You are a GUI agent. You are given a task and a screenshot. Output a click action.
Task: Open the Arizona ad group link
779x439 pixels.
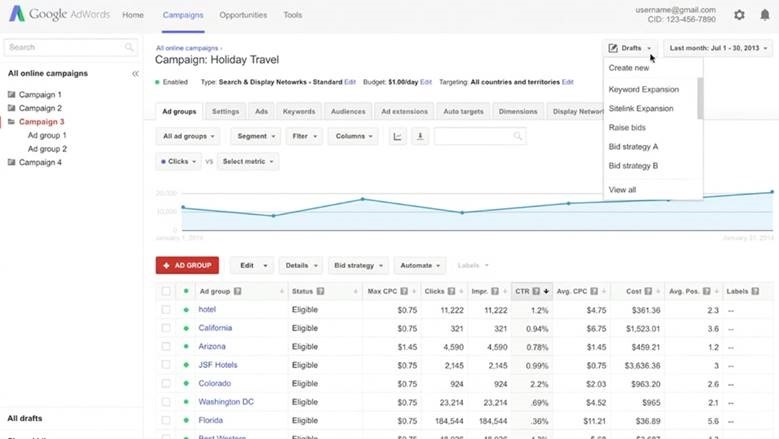[214, 346]
